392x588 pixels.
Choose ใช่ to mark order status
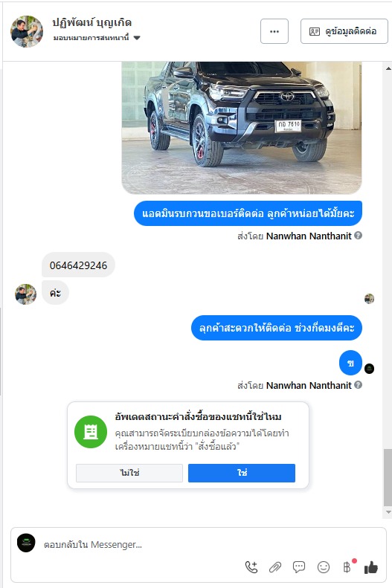click(x=242, y=473)
